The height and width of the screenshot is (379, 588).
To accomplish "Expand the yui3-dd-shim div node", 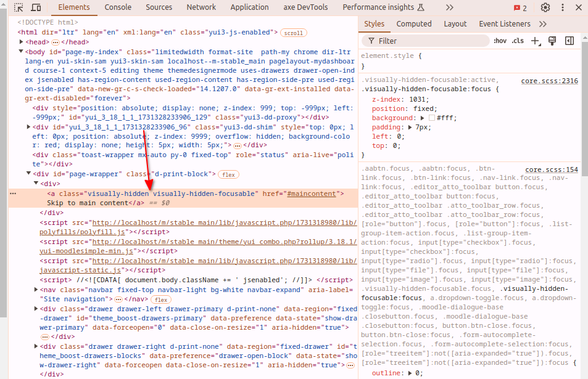I will point(28,127).
